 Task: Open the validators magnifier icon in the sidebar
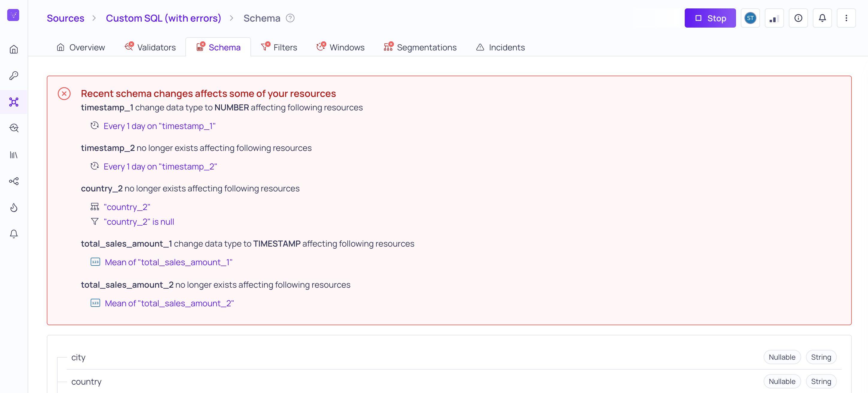14,128
